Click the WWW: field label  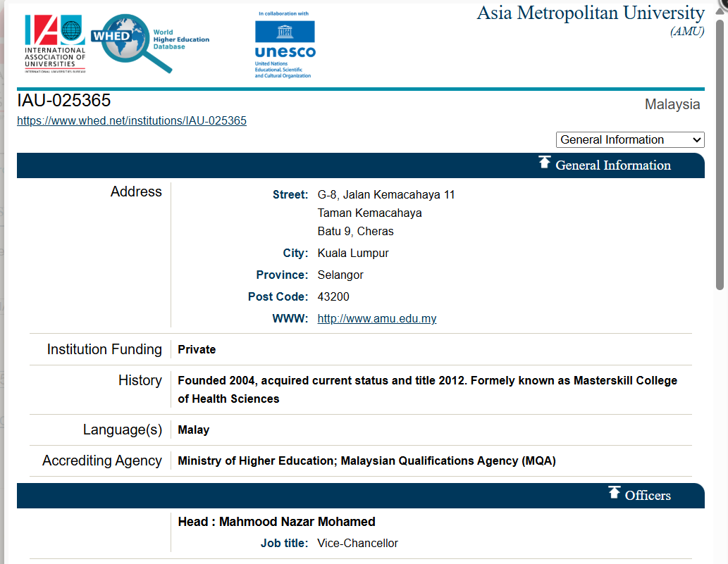click(x=290, y=319)
